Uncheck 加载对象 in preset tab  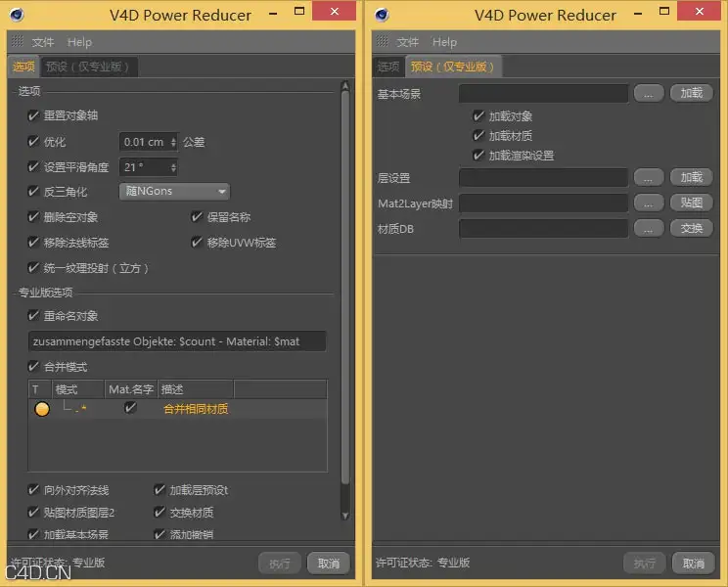tap(478, 116)
